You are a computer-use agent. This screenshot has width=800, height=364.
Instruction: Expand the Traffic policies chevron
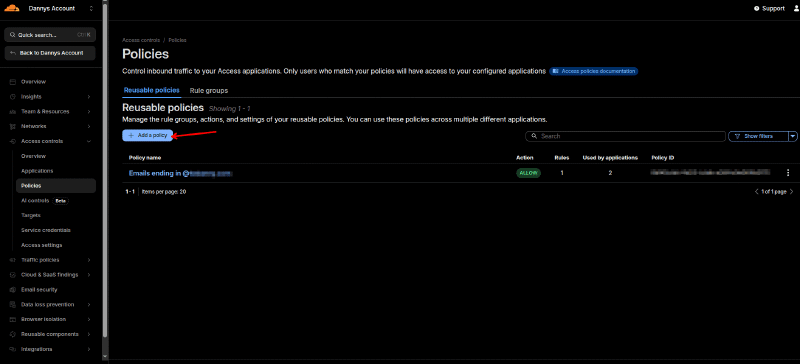click(x=89, y=260)
